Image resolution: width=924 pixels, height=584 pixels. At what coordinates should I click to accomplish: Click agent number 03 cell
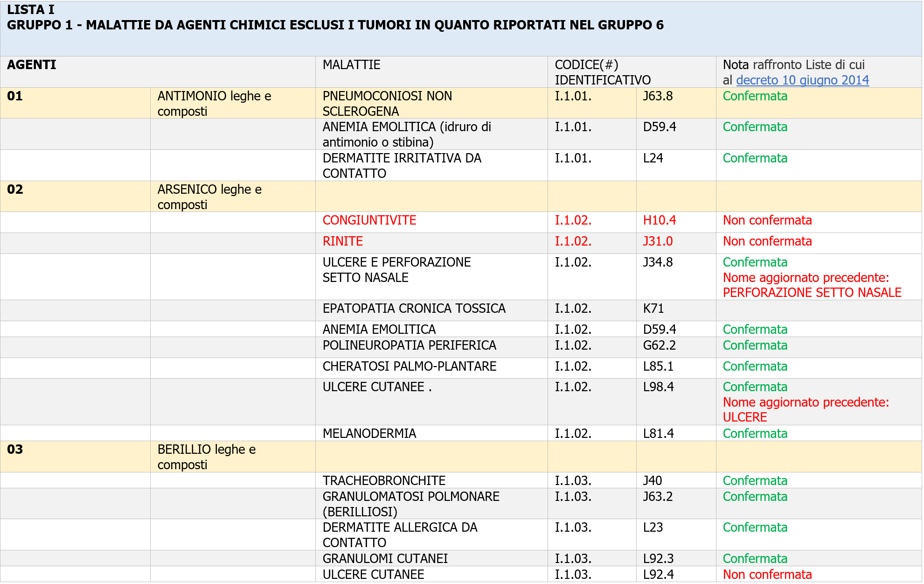click(x=15, y=450)
